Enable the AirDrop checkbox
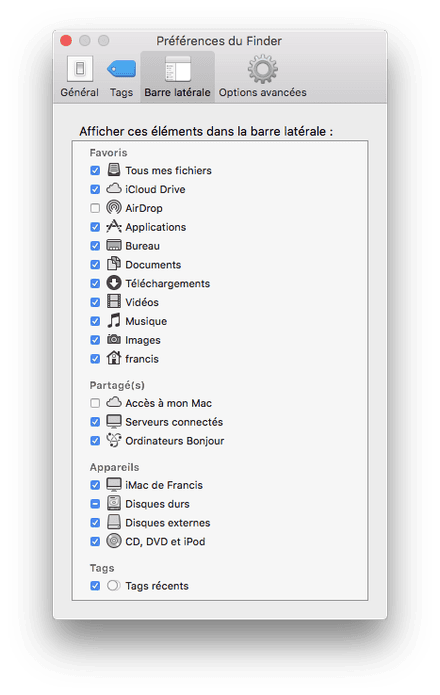Viewport: 440px width, 695px height. point(95,208)
